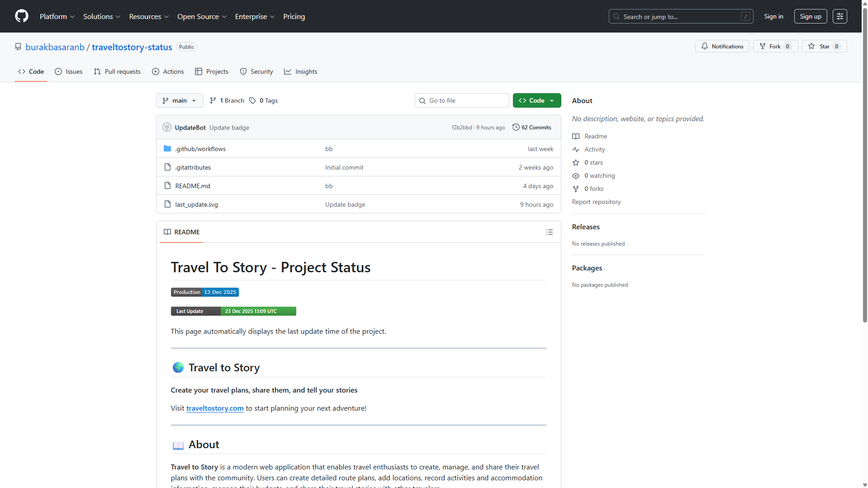Click the GitHub logo icon
Image resolution: width=868 pixels, height=488 pixels.
(x=21, y=16)
